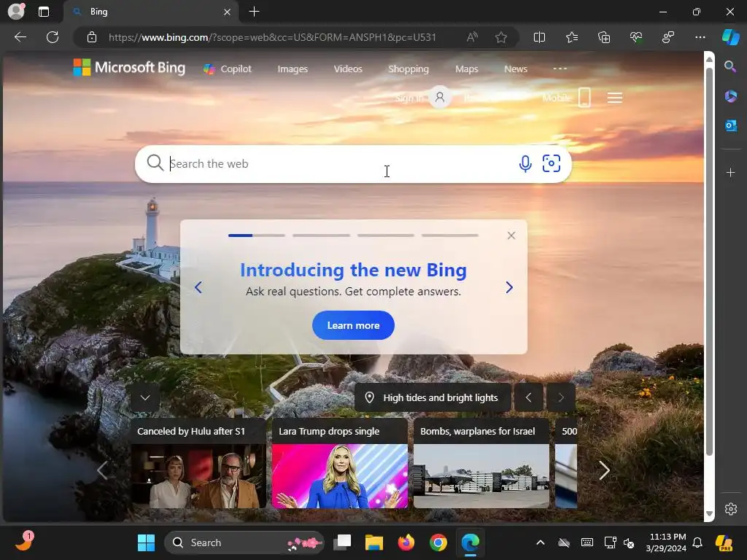Viewport: 747px width, 560px height.
Task: Show previous background image arrow
Action: click(x=528, y=397)
